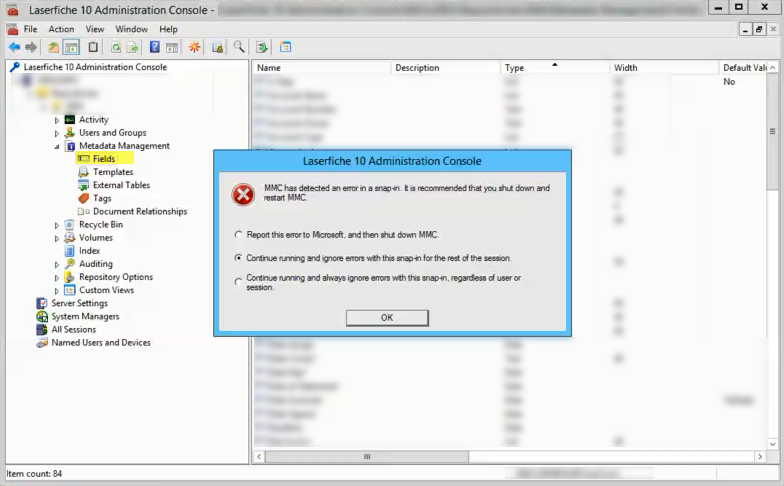Click the External Tables icon
Image resolution: width=784 pixels, height=486 pixels.
coord(84,185)
